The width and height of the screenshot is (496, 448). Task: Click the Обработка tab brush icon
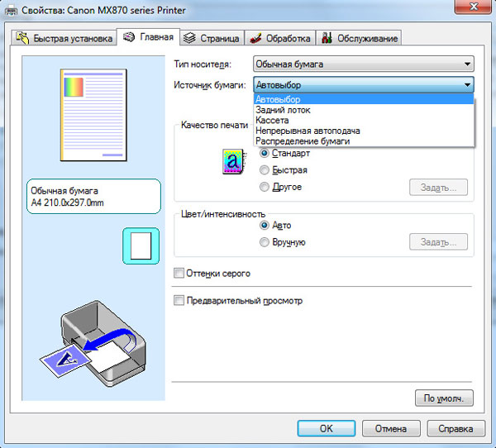[x=255, y=38]
